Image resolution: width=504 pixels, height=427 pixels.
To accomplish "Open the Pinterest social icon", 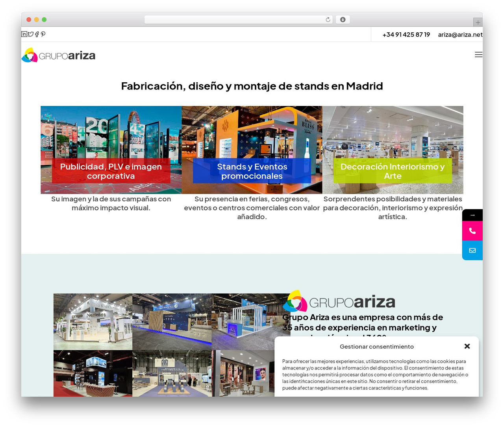I will pos(43,34).
